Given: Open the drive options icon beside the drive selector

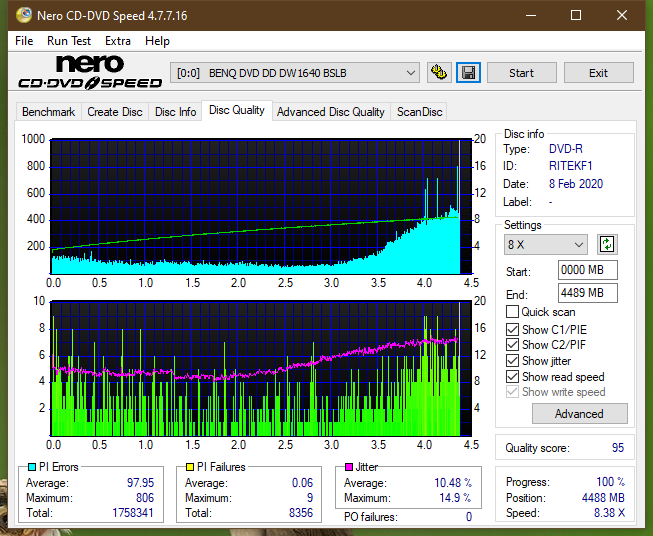Looking at the screenshot, I should (439, 73).
